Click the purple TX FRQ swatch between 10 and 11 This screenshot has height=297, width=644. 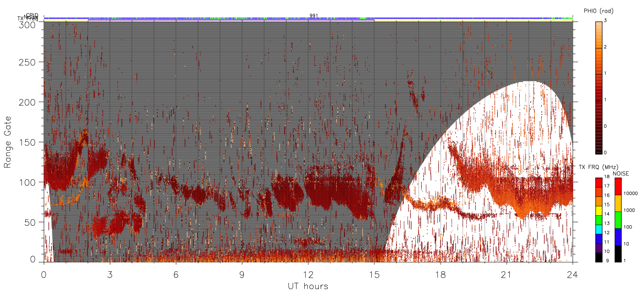pyautogui.click(x=599, y=247)
